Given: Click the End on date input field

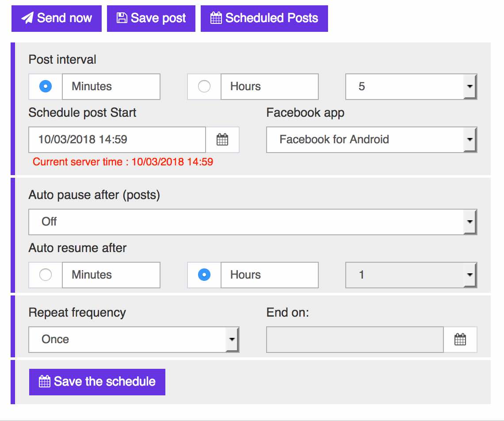Looking at the screenshot, I should (x=355, y=340).
